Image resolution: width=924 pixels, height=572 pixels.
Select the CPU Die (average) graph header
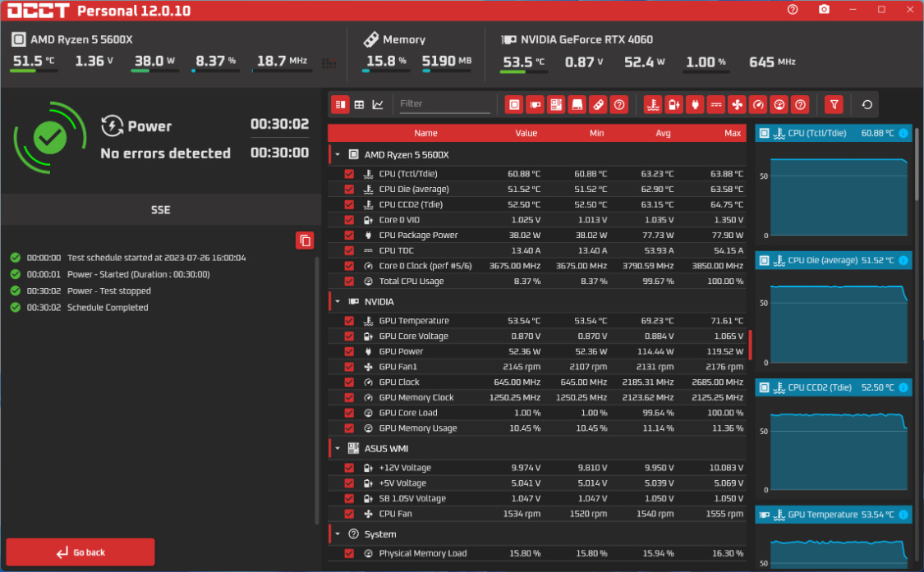[834, 260]
